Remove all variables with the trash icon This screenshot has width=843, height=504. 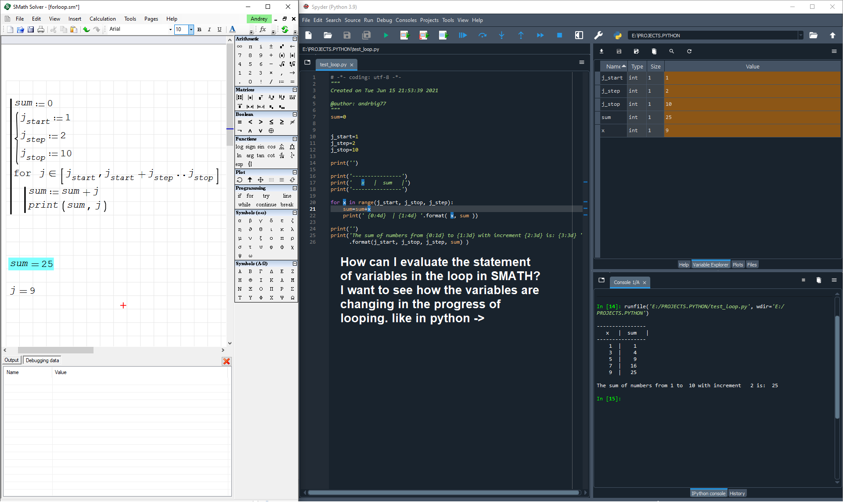654,51
